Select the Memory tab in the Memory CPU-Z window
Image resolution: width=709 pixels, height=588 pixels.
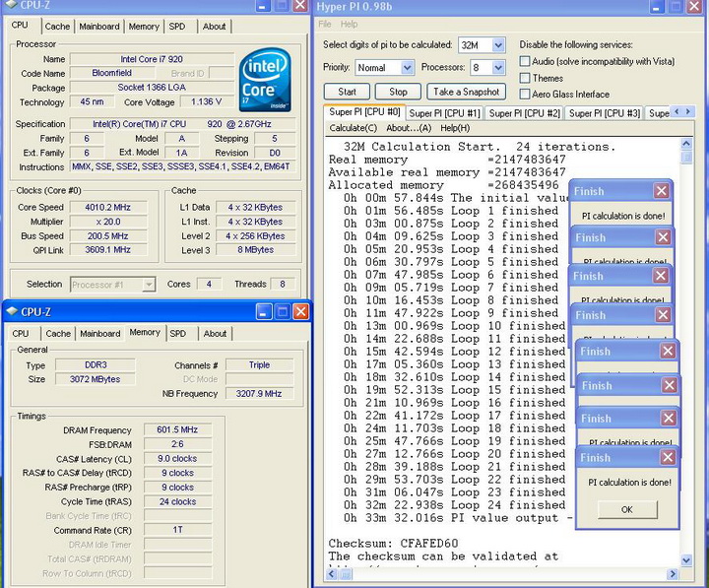[145, 332]
